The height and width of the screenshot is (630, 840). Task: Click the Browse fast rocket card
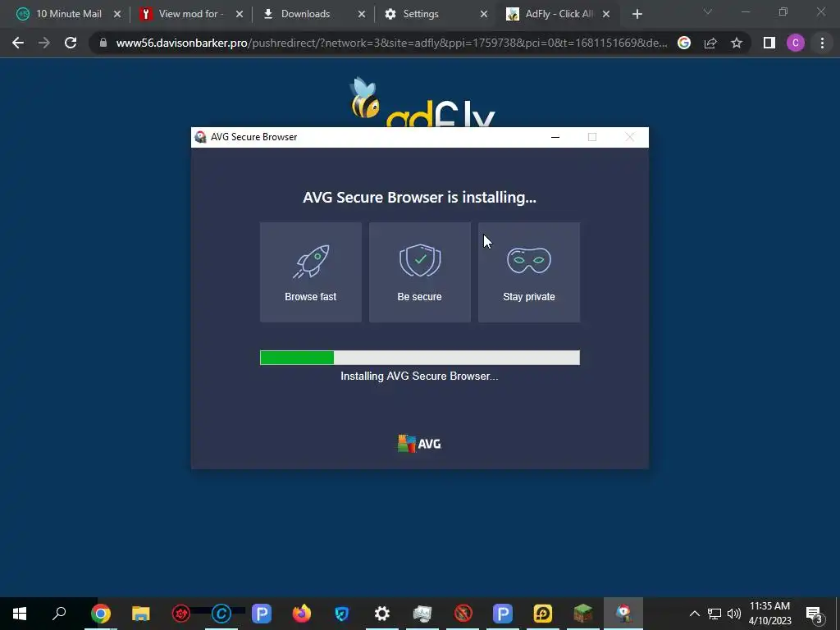[311, 272]
